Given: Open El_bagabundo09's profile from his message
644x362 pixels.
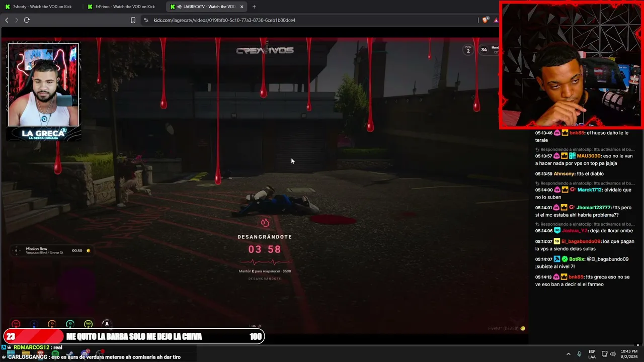Looking at the screenshot, I should (x=581, y=241).
